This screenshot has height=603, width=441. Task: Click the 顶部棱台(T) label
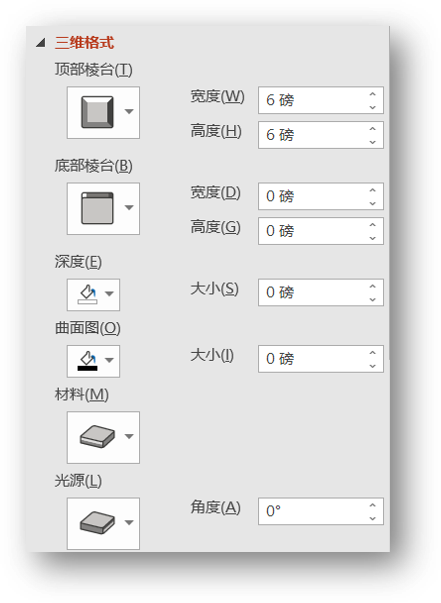[93, 70]
